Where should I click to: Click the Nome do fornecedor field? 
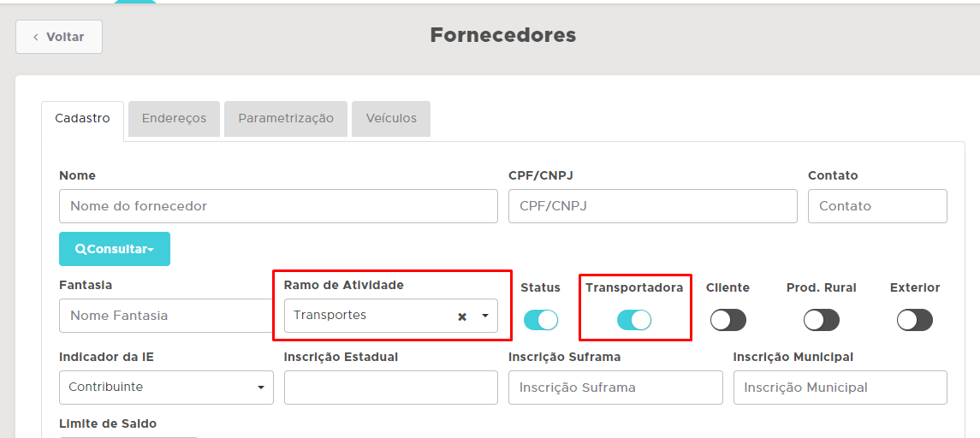(x=278, y=206)
